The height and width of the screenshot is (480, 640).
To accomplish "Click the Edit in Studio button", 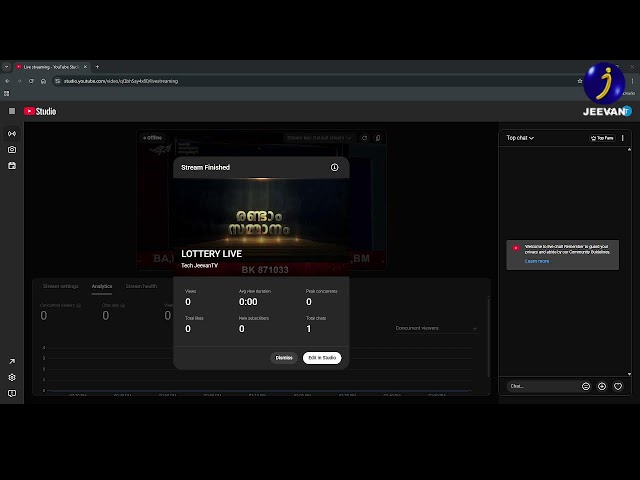I will point(322,358).
